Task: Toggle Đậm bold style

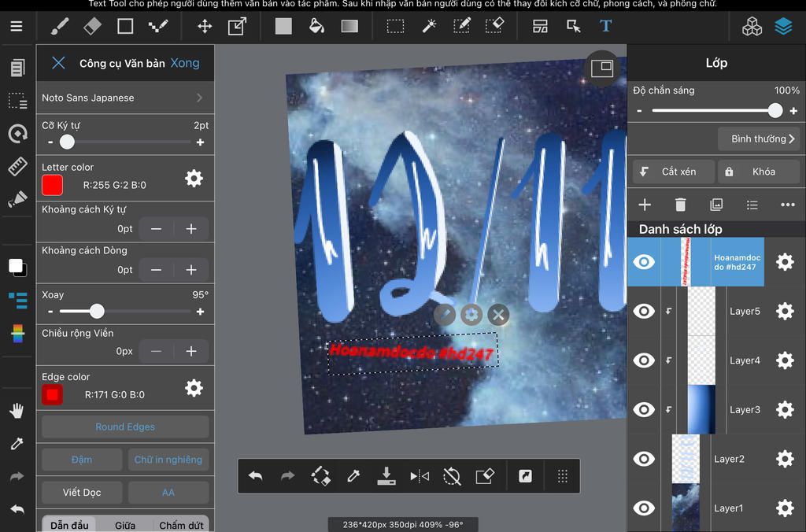Action: 82,460
